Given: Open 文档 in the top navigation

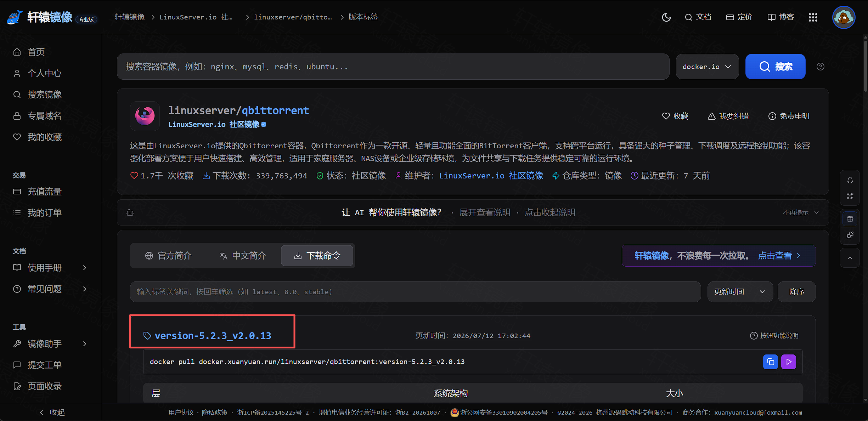Looking at the screenshot, I should [x=698, y=17].
